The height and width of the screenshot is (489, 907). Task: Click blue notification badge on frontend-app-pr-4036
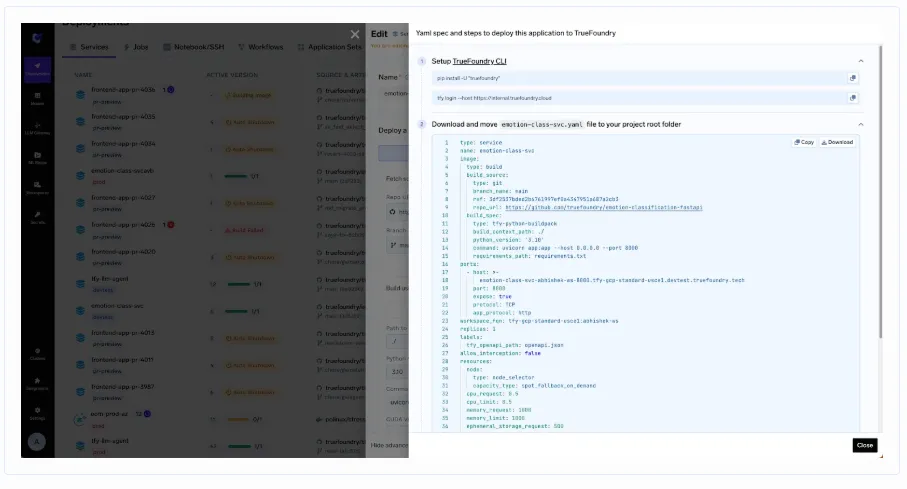(171, 90)
